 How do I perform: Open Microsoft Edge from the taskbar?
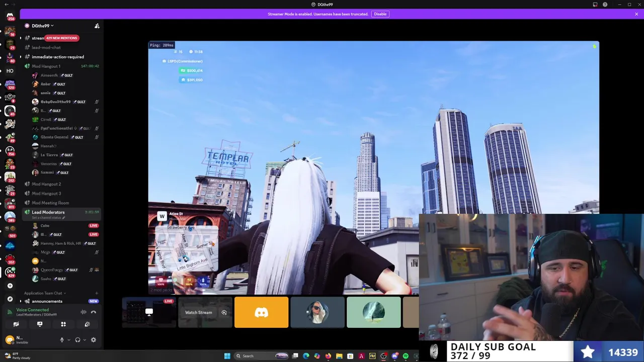pyautogui.click(x=306, y=356)
